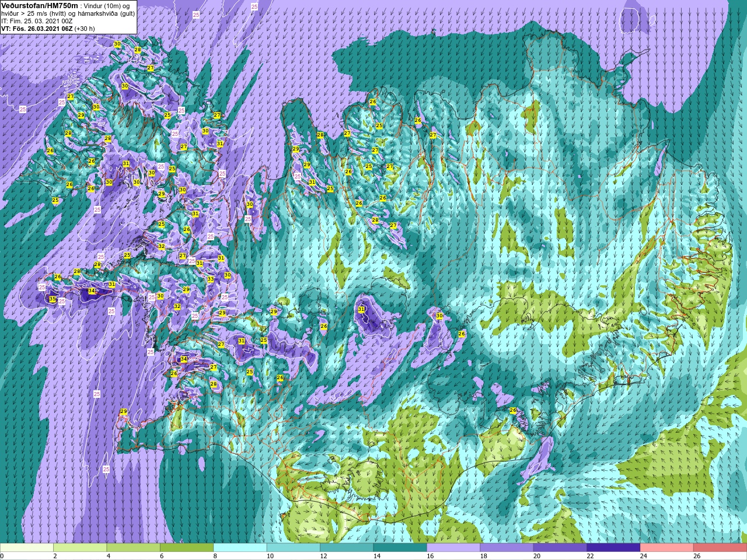Click the legend scale label '20'
This screenshot has height=560, width=747.
click(537, 556)
